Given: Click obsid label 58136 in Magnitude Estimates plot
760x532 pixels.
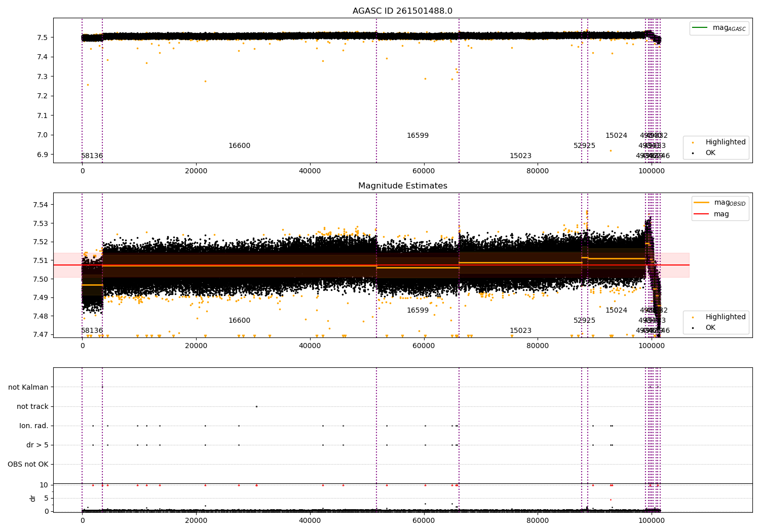Looking at the screenshot, I should 92,331.
